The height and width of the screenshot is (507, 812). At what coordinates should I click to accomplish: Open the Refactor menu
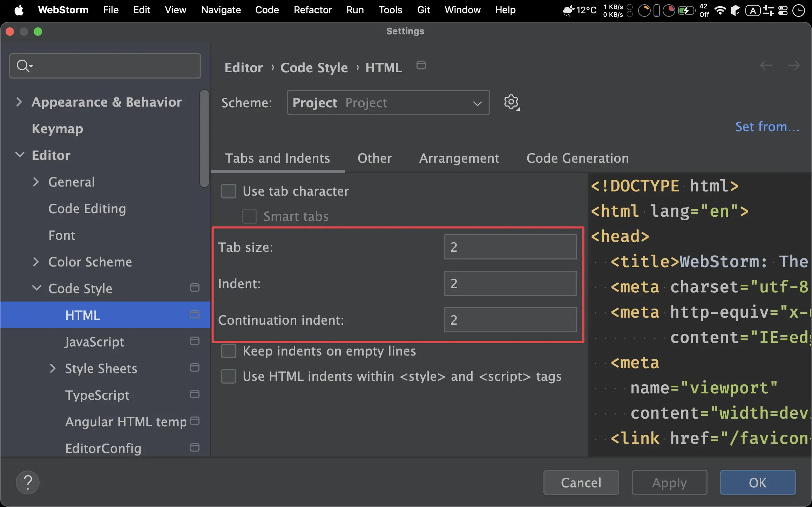tap(312, 10)
